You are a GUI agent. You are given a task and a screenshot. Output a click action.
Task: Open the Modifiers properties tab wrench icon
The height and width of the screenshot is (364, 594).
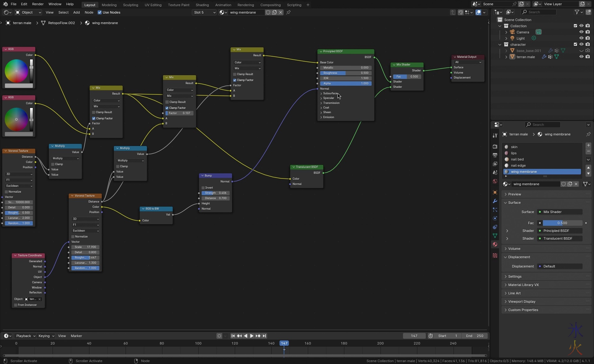(495, 201)
